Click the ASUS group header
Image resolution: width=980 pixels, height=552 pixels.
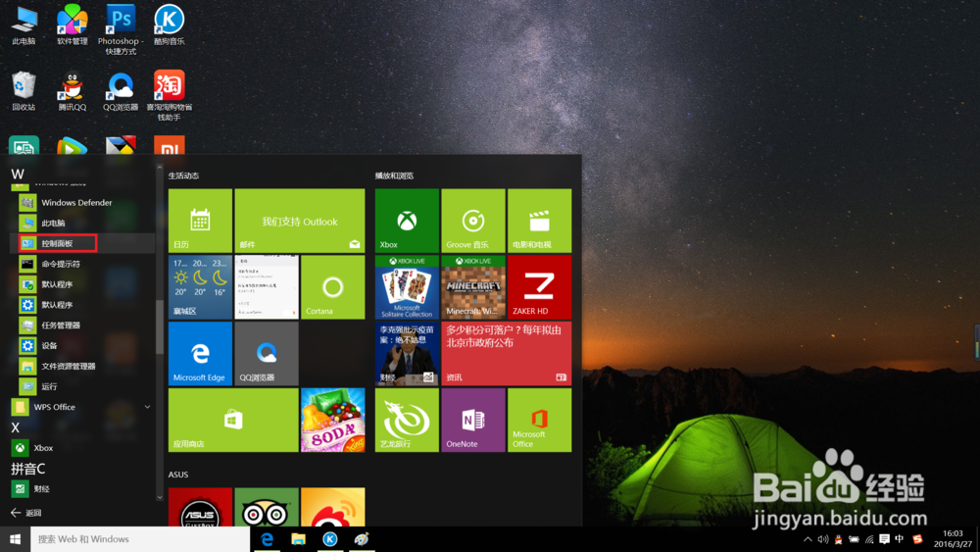tap(178, 475)
